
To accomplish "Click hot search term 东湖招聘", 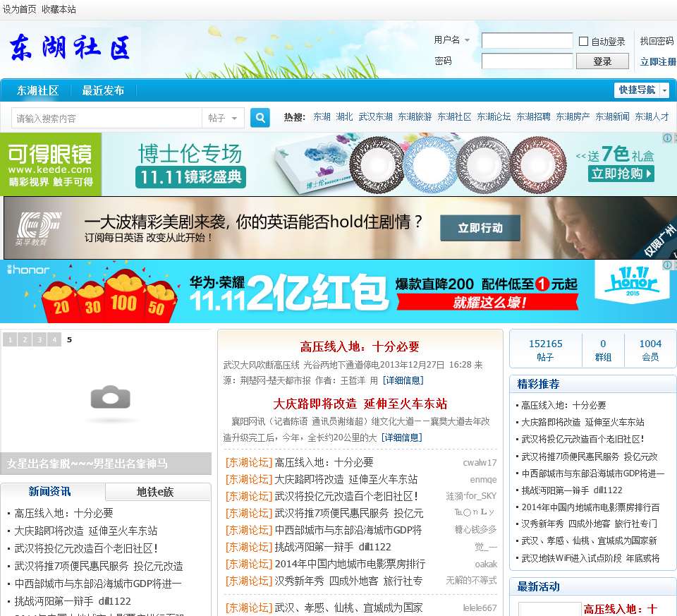I will [533, 116].
